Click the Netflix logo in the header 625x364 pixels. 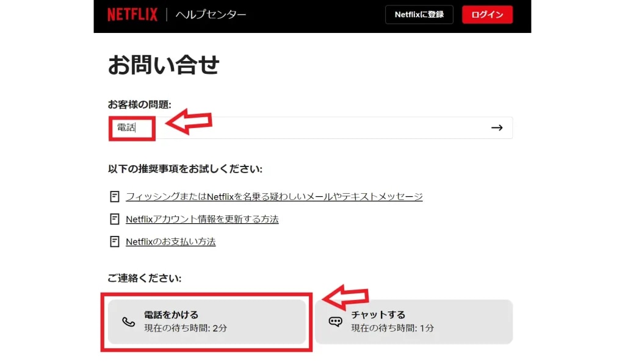coord(132,15)
